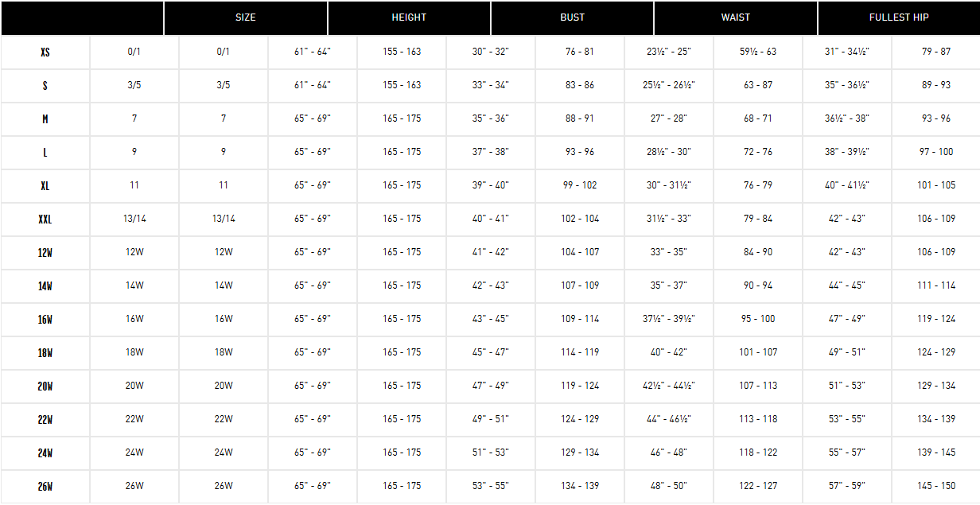Viewport: 980px width, 505px height.
Task: Select the XXL row label
Action: point(45,219)
